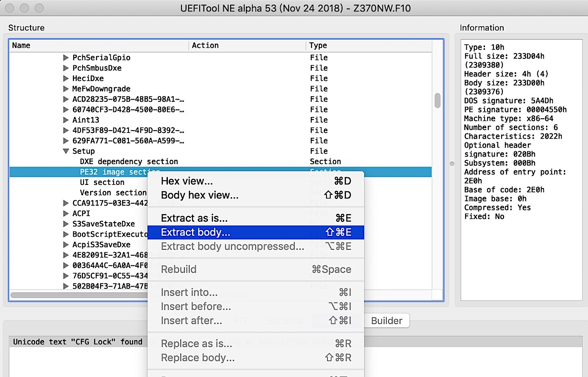Sort by the Name column header
The height and width of the screenshot is (377, 588).
(x=99, y=45)
